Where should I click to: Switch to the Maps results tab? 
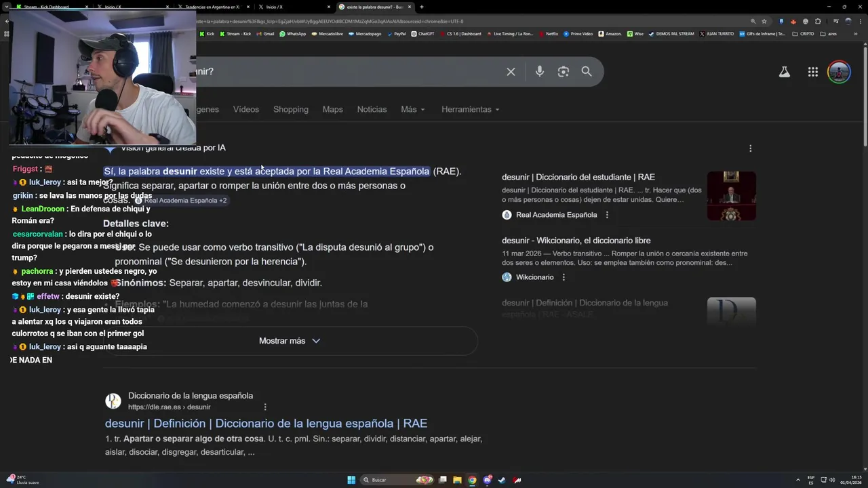point(333,109)
